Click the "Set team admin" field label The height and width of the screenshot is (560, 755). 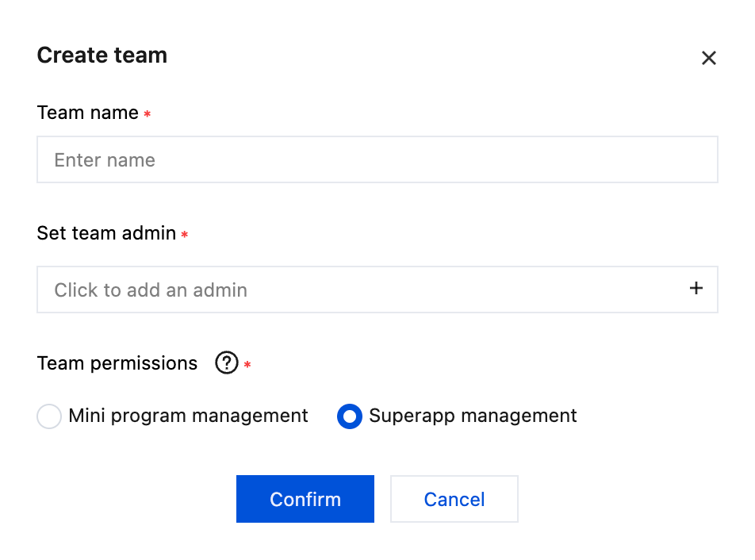point(106,234)
